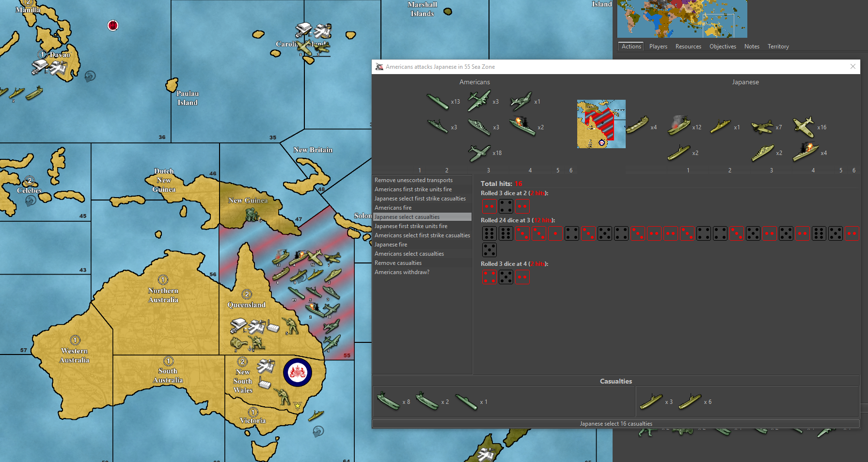Click the Japanese submarine x2 icon
The width and height of the screenshot is (868, 462).
pyautogui.click(x=679, y=153)
